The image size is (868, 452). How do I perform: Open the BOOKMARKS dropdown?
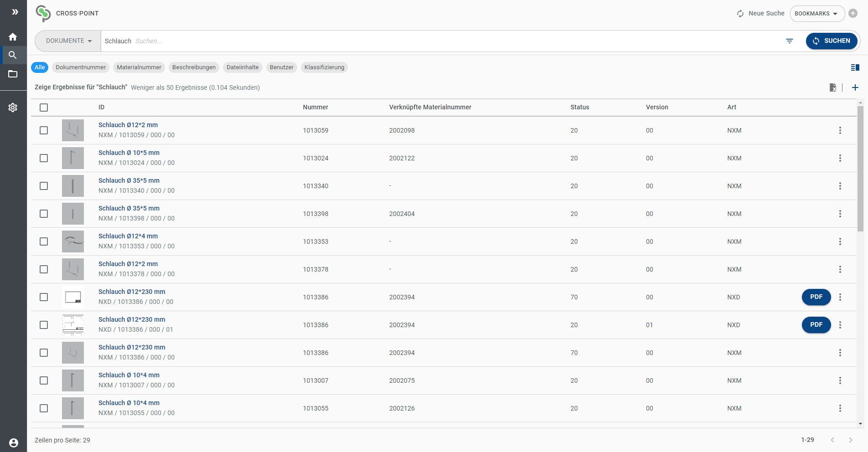pyautogui.click(x=817, y=14)
